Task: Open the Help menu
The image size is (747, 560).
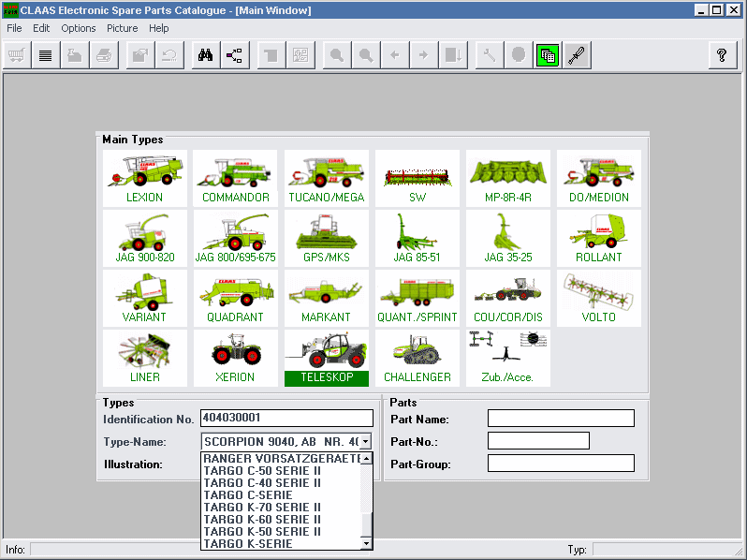Action: click(158, 28)
